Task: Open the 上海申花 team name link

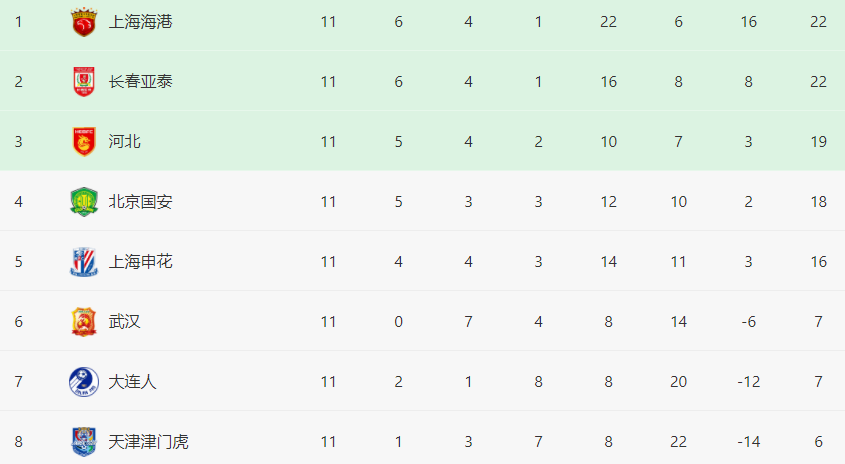Action: [x=140, y=262]
